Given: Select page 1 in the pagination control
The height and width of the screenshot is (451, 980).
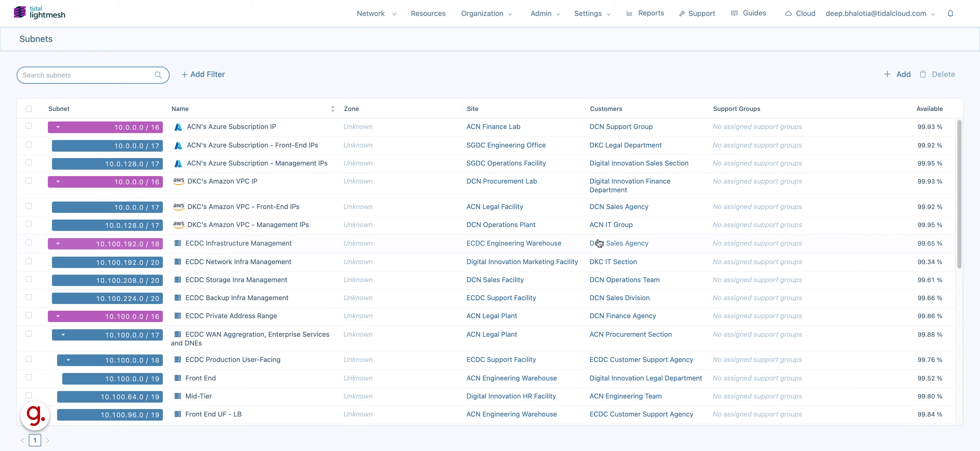Looking at the screenshot, I should tap(35, 440).
